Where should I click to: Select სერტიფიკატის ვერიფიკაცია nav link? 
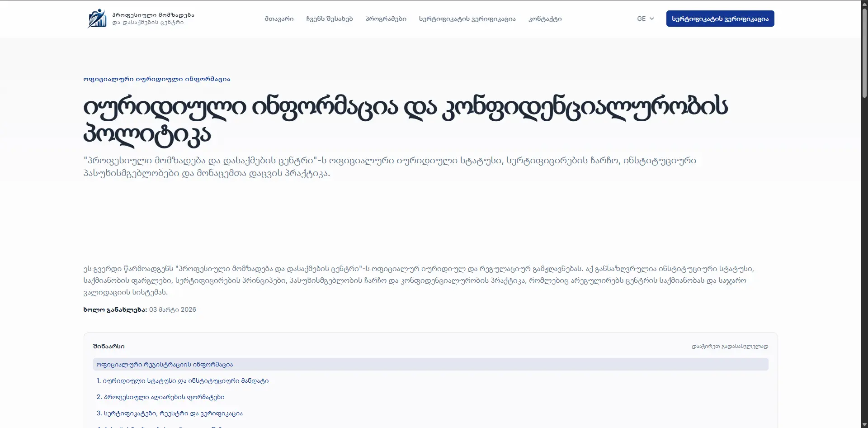[467, 19]
